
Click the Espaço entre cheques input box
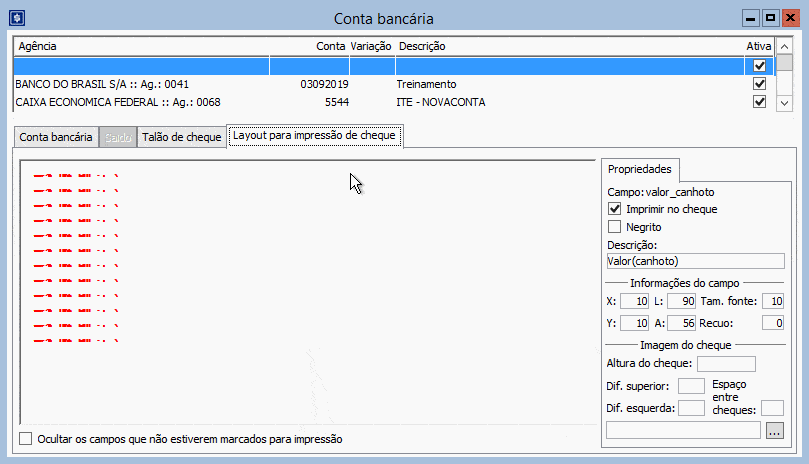pos(771,408)
